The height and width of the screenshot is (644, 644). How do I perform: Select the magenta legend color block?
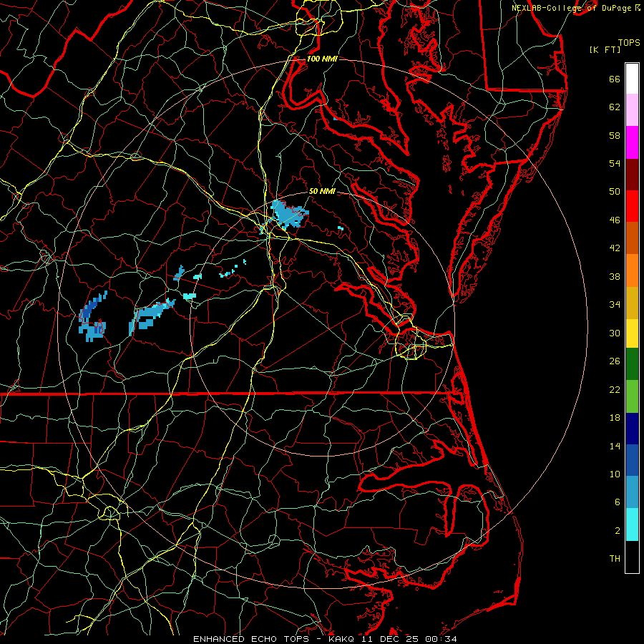(x=632, y=142)
